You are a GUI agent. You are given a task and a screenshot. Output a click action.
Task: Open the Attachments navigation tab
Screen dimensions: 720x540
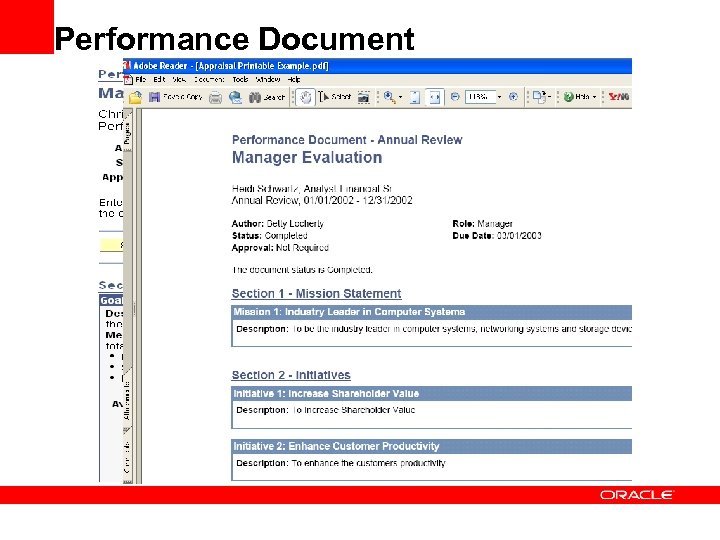127,400
